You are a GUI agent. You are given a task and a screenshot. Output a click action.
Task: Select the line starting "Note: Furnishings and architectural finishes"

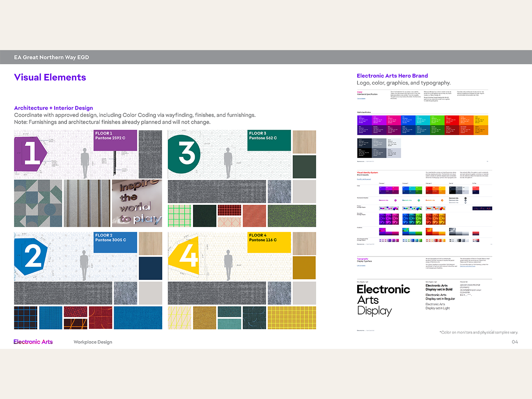(112, 122)
